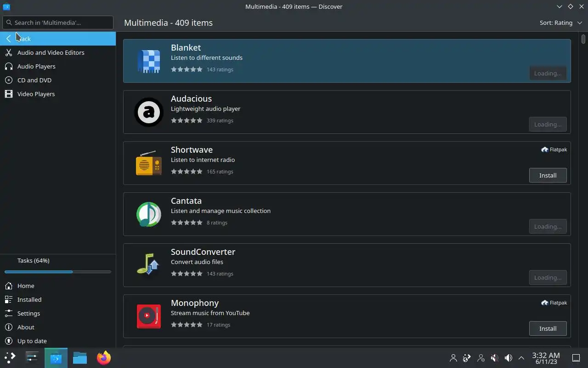Open the clock showing 3:32 AM
The height and width of the screenshot is (368, 588).
pos(546,358)
